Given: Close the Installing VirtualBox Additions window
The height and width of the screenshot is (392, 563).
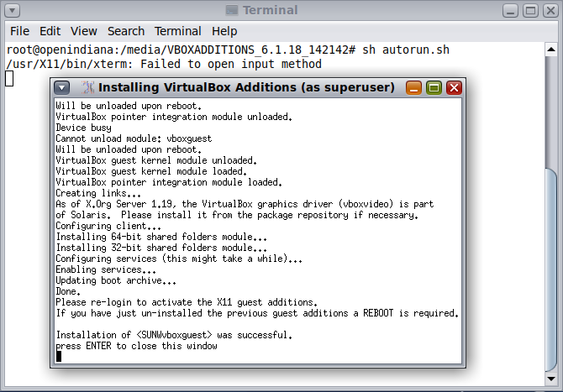Looking at the screenshot, I should tap(454, 87).
